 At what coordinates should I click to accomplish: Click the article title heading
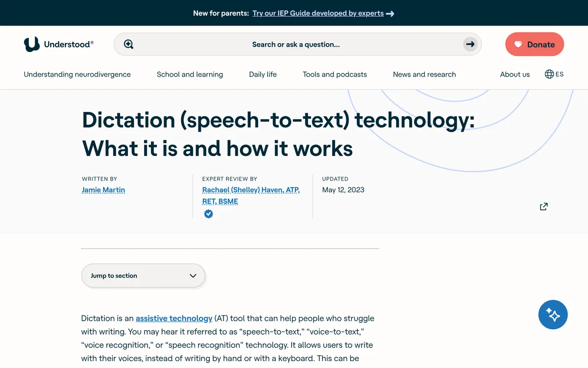point(278,134)
